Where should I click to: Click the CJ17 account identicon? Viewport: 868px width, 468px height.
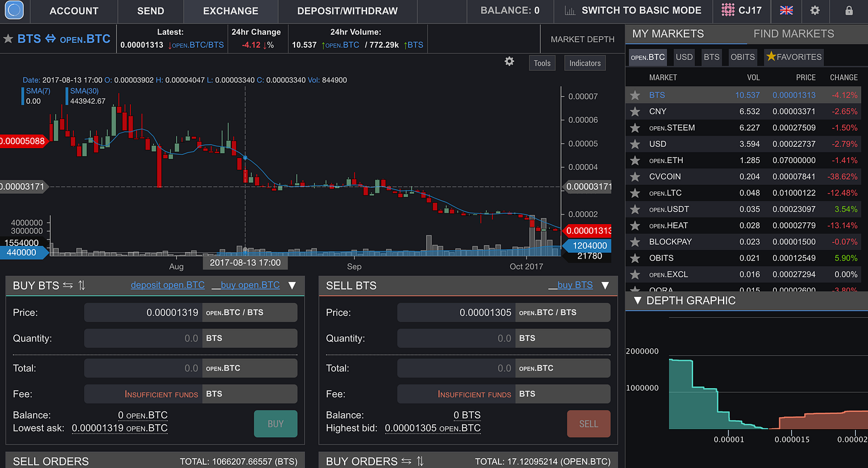[728, 10]
